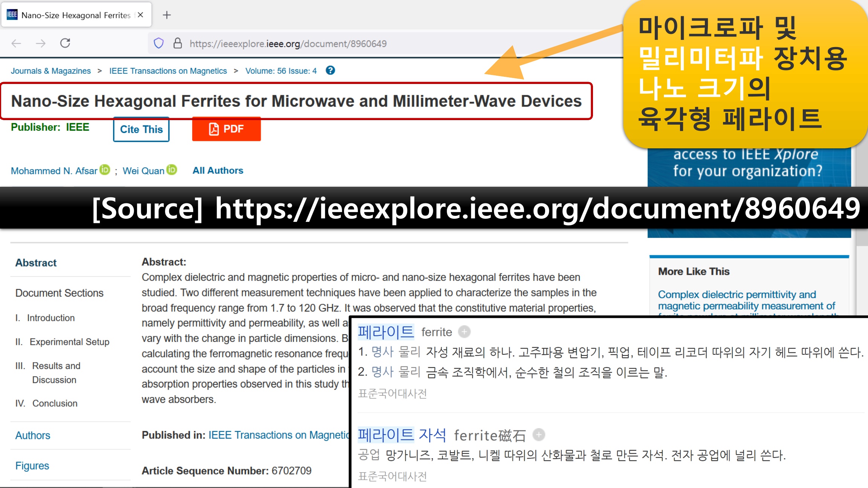Open Mohammed N. Afsar's ORCID icon
This screenshot has width=868, height=488.
point(105,170)
